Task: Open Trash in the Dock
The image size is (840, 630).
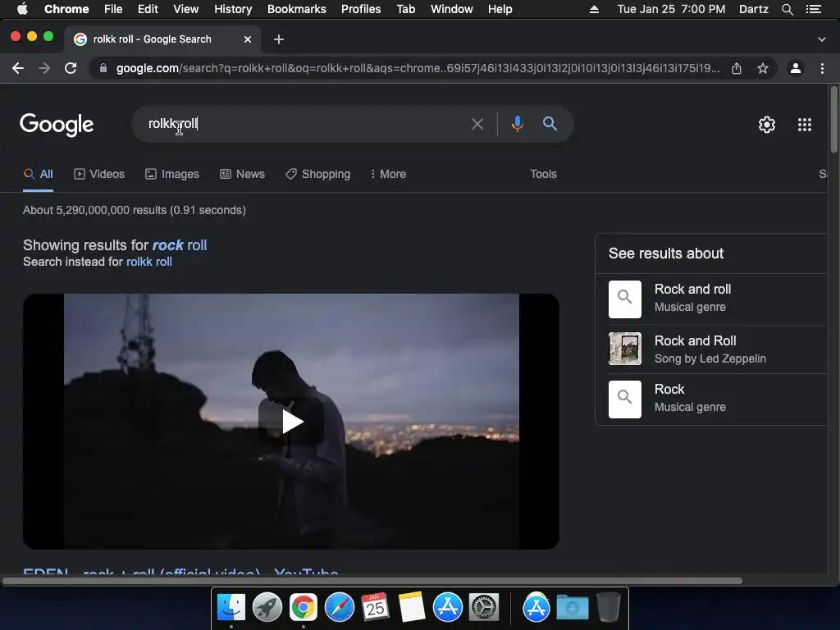Action: [x=608, y=608]
